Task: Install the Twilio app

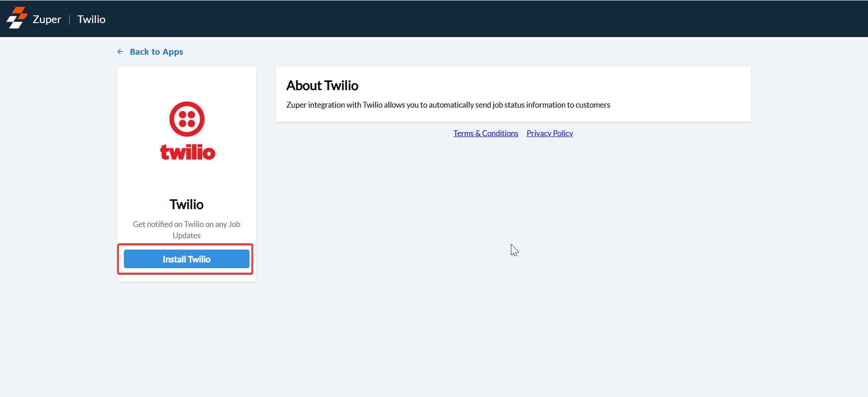Action: [187, 259]
